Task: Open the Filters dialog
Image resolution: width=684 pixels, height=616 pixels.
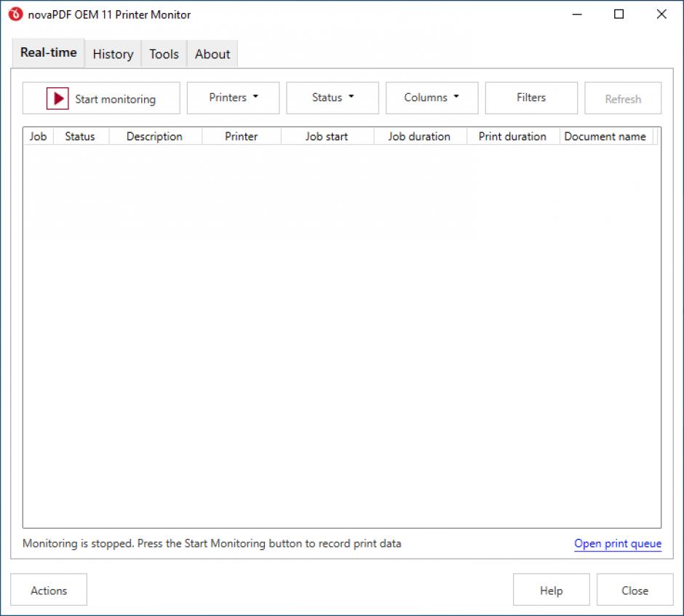Action: click(x=531, y=97)
